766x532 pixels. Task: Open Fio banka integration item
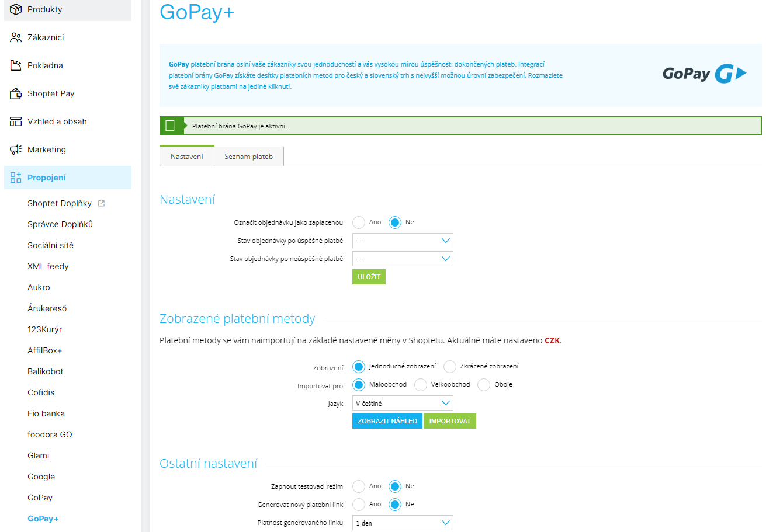(x=46, y=413)
